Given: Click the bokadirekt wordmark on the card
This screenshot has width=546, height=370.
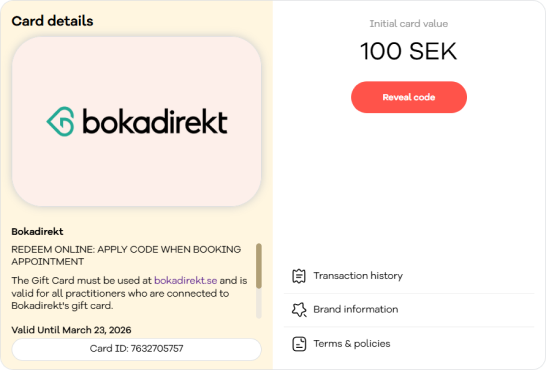Looking at the screenshot, I should (155, 121).
